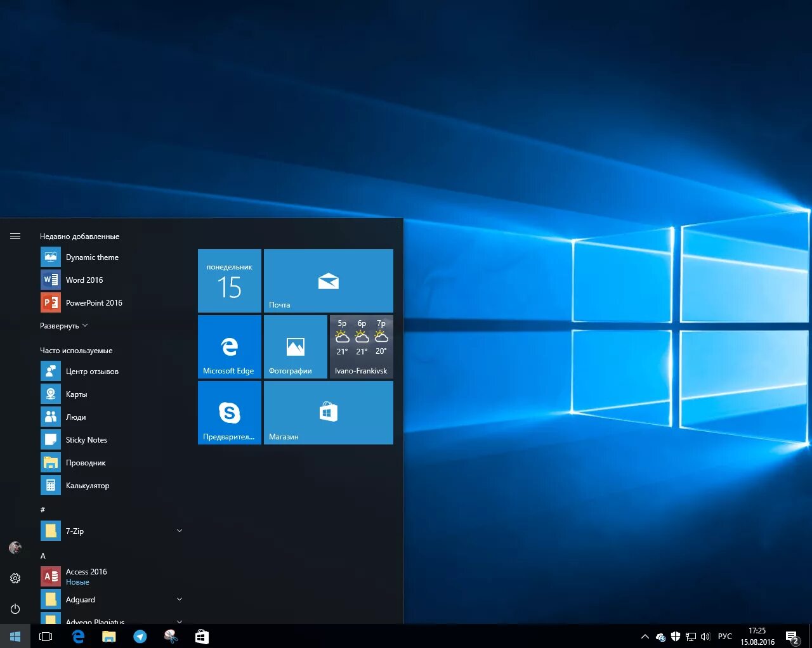Open clock showing 17:25
This screenshot has height=648, width=812.
[x=757, y=636]
